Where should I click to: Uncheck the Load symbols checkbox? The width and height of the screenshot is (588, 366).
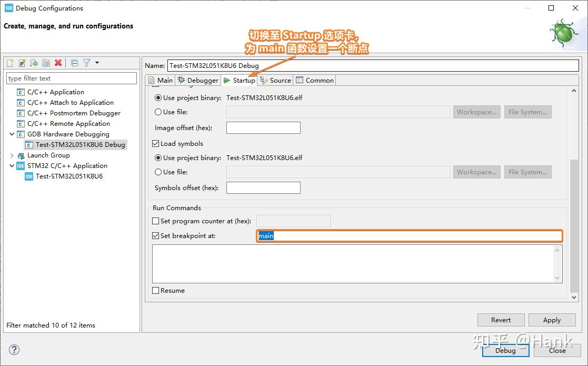click(156, 143)
